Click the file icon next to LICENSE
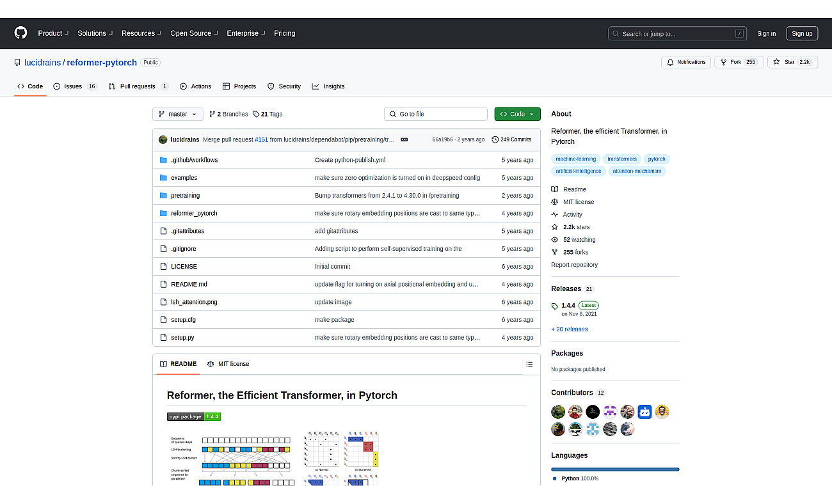The image size is (832, 504). [x=163, y=266]
